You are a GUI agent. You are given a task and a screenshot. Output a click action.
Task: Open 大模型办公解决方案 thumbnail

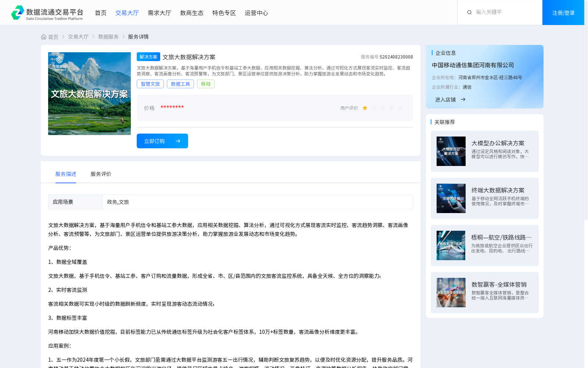pos(451,151)
